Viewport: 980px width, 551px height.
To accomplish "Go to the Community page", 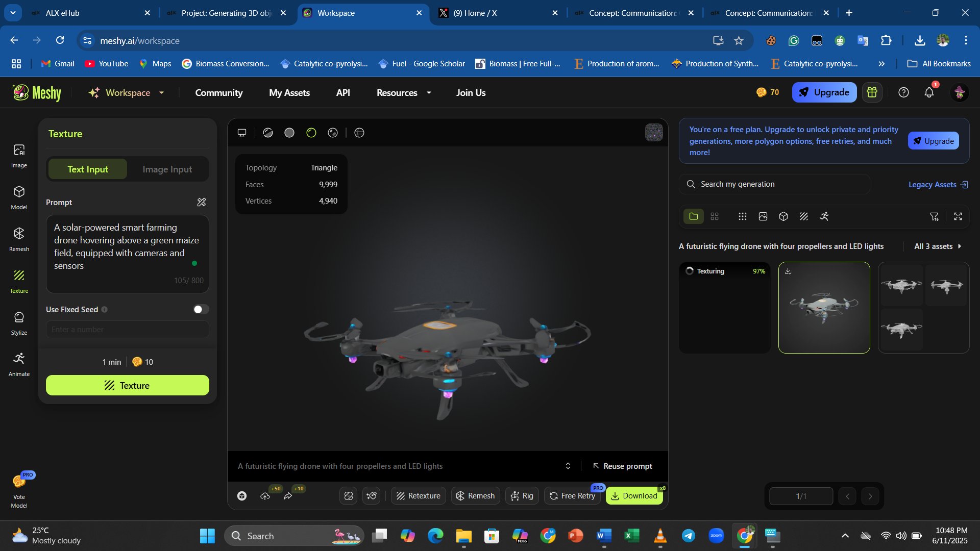I will pyautogui.click(x=218, y=93).
